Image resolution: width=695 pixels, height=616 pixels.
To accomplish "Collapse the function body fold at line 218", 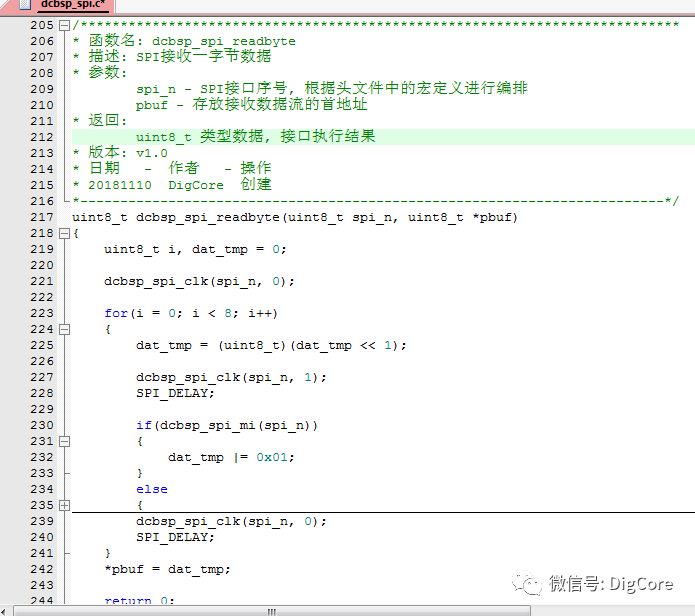I will (65, 233).
